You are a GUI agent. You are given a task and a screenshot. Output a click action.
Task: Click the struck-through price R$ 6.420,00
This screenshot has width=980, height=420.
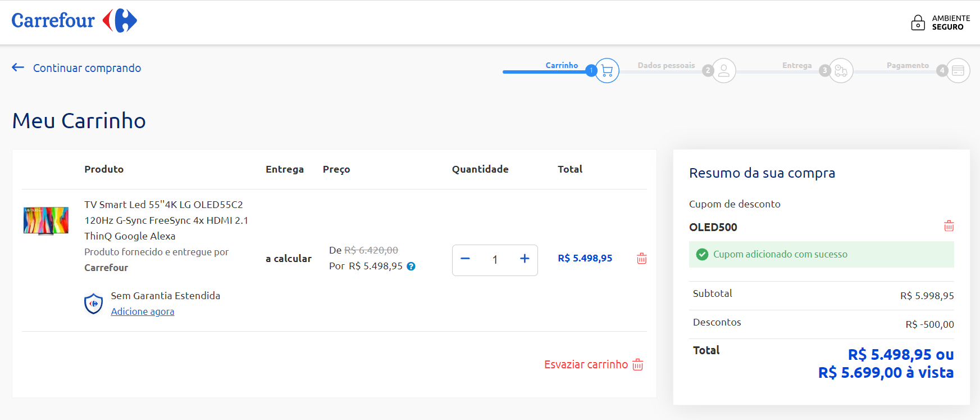tap(371, 250)
